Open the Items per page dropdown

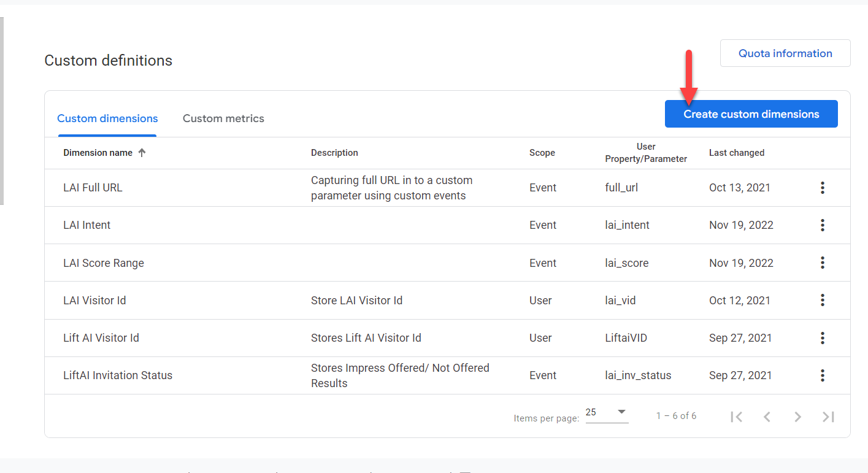click(607, 413)
